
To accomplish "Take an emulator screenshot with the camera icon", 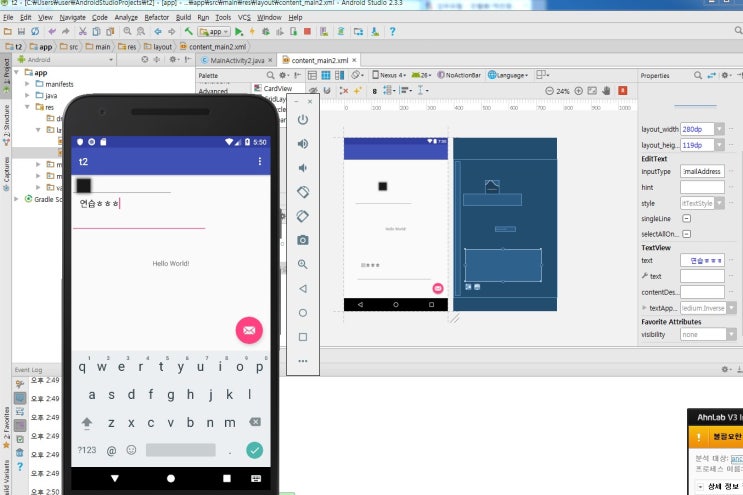I will [303, 240].
